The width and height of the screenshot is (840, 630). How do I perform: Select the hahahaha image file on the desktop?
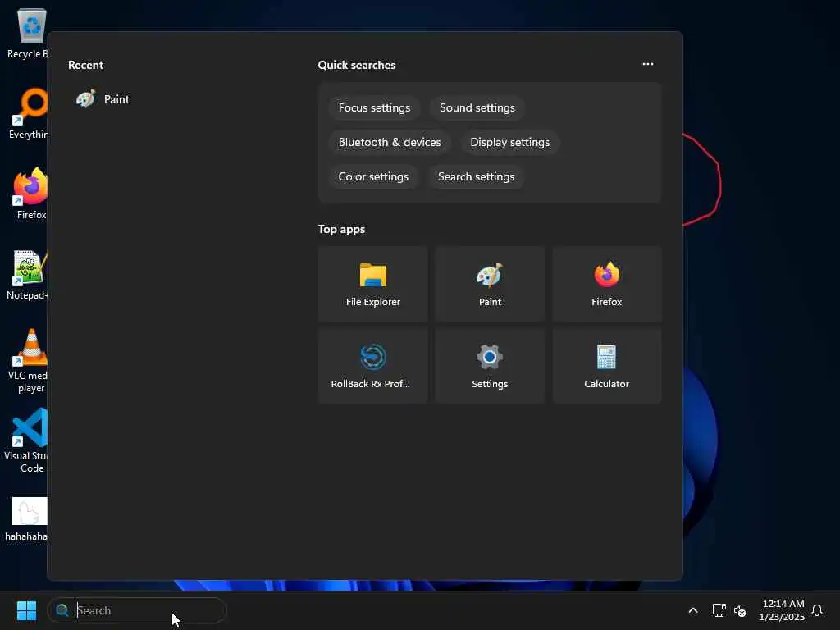pos(27,518)
